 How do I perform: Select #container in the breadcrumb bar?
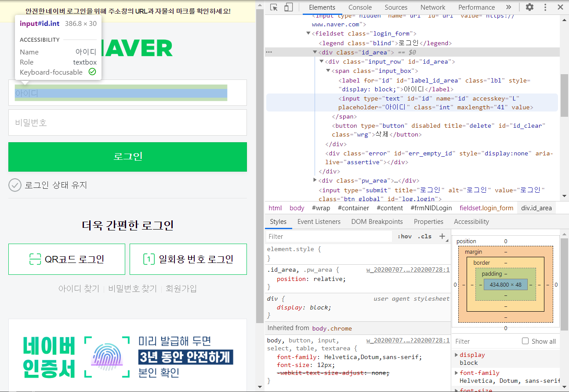[x=353, y=208]
